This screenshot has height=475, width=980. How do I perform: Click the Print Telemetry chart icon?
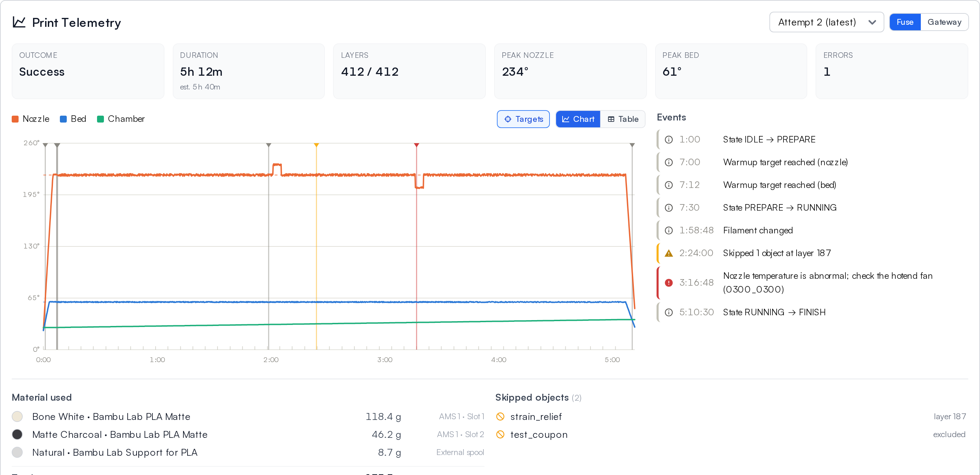click(19, 22)
